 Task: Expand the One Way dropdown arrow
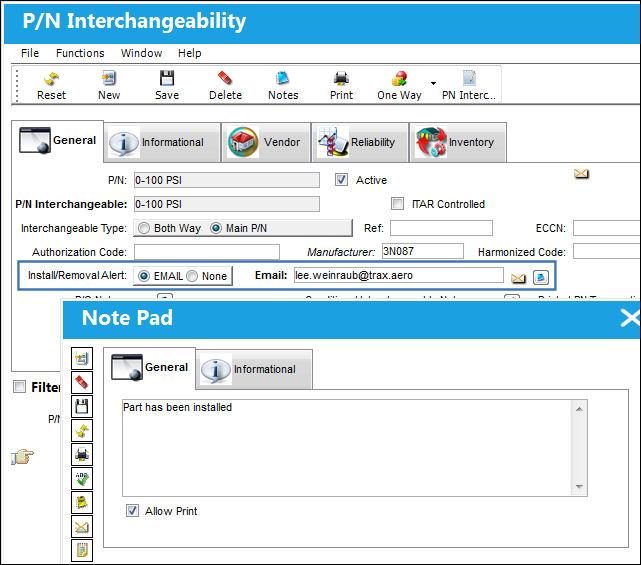click(x=433, y=83)
